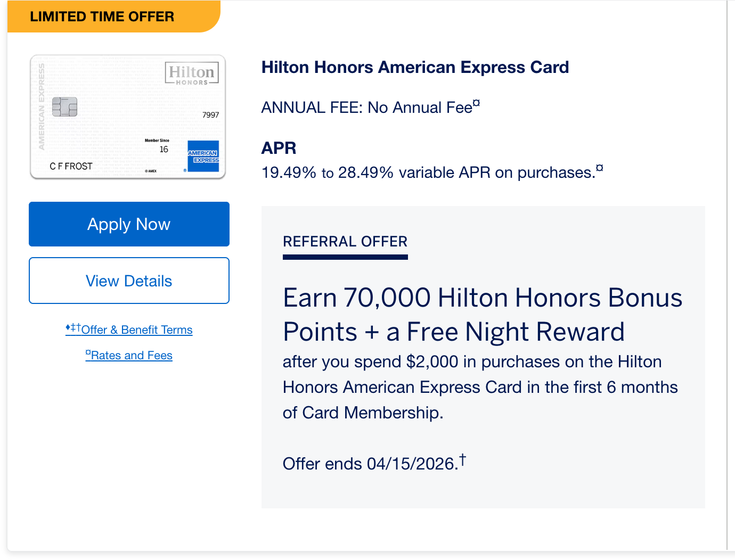Click the footnote symbol after APR on purchases

point(599,168)
